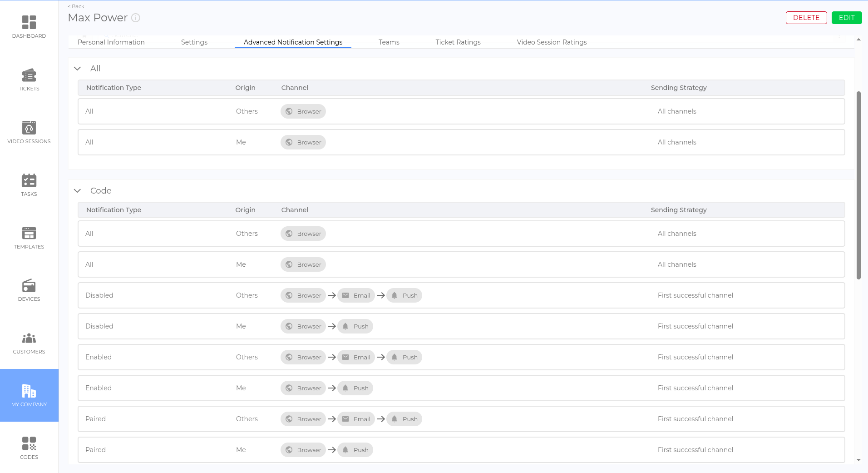Screen dimensions: 868x473
Task: Open the Customers section
Action: pyautogui.click(x=29, y=343)
